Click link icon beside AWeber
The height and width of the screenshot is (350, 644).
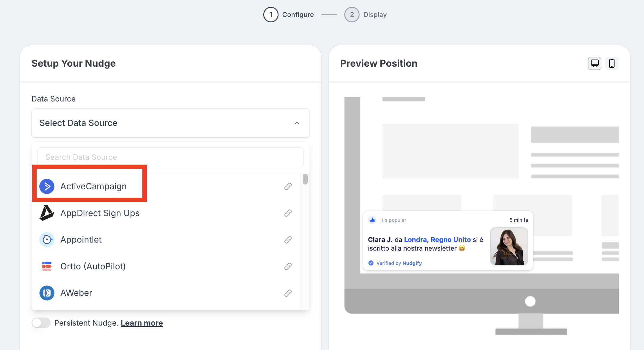(x=288, y=293)
